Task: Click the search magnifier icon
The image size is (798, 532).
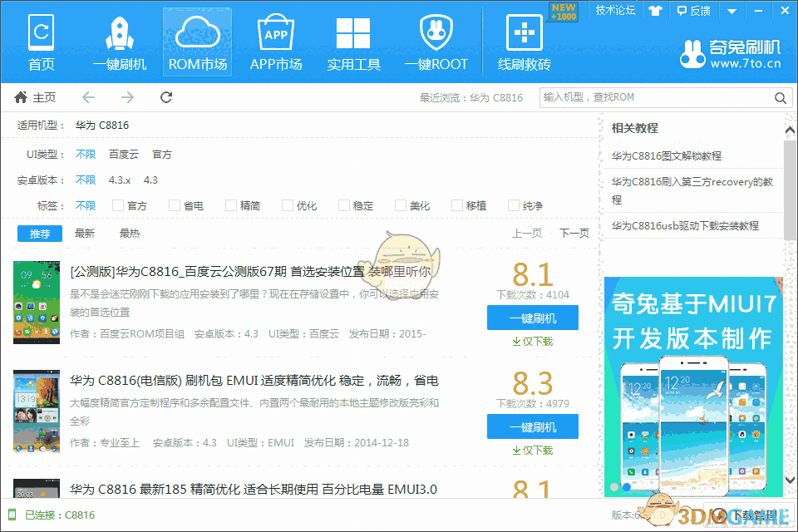Action: [x=780, y=97]
